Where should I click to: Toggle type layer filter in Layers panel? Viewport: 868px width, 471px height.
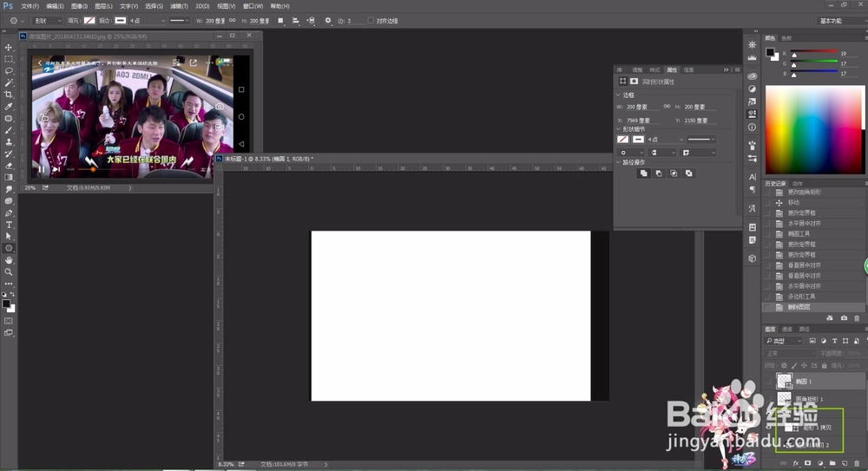pyautogui.click(x=834, y=341)
